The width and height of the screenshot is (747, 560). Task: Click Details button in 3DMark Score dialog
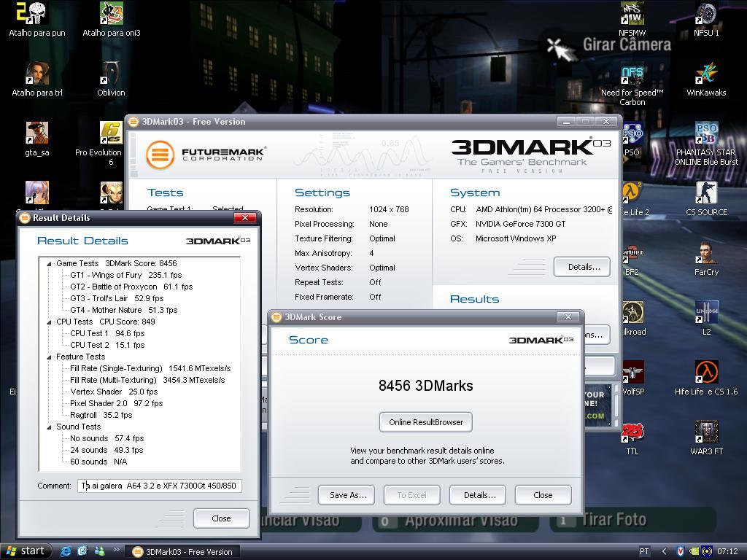click(x=478, y=495)
